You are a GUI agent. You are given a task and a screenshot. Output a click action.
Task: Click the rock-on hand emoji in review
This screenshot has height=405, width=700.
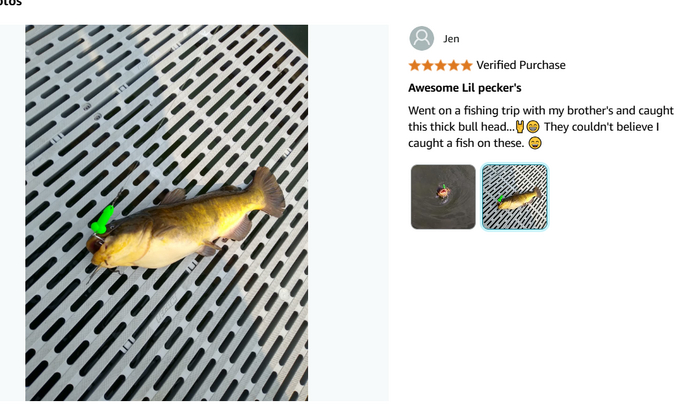520,126
